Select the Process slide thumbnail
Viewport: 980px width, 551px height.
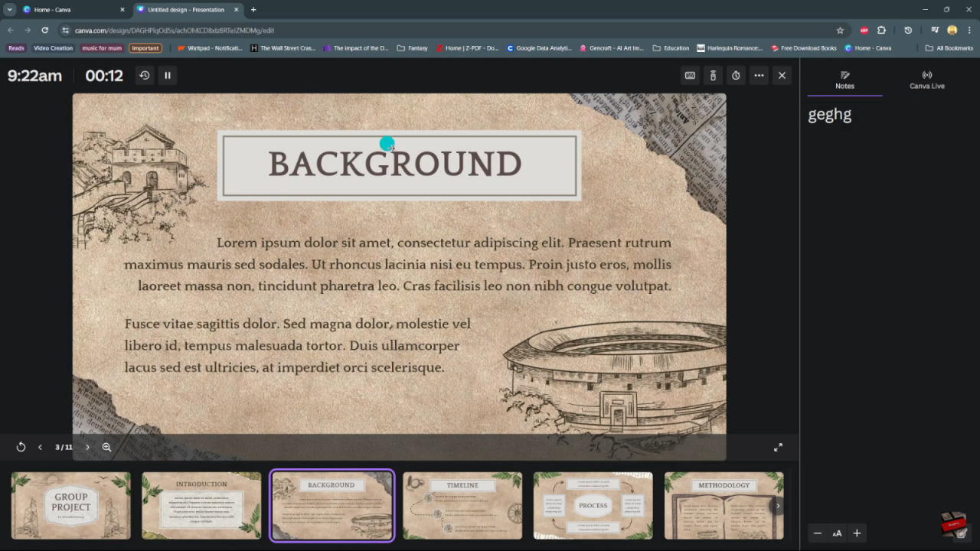click(x=593, y=505)
